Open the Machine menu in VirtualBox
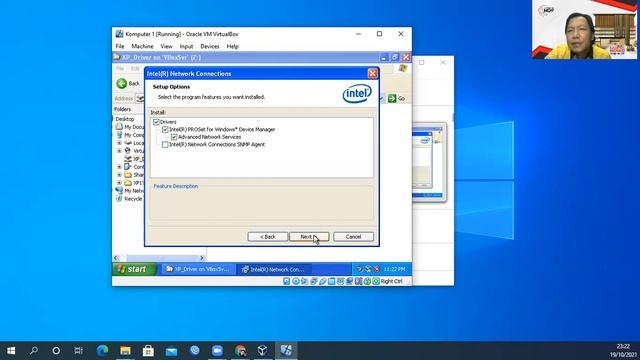The image size is (640, 360). click(x=142, y=47)
